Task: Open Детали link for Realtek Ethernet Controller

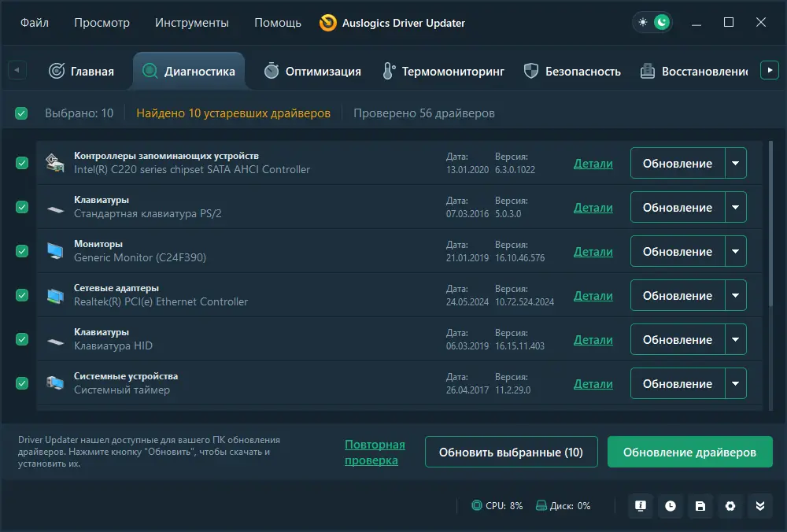Action: [593, 296]
